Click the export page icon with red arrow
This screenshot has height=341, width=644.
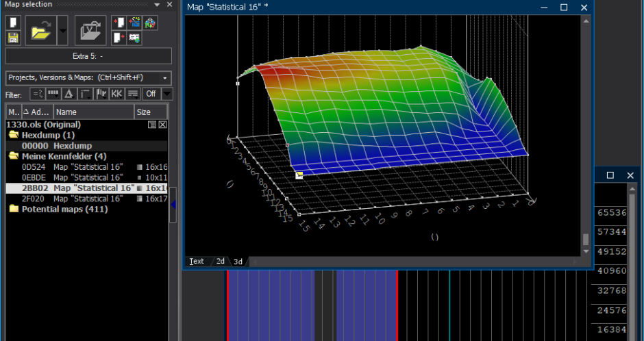coord(119,38)
